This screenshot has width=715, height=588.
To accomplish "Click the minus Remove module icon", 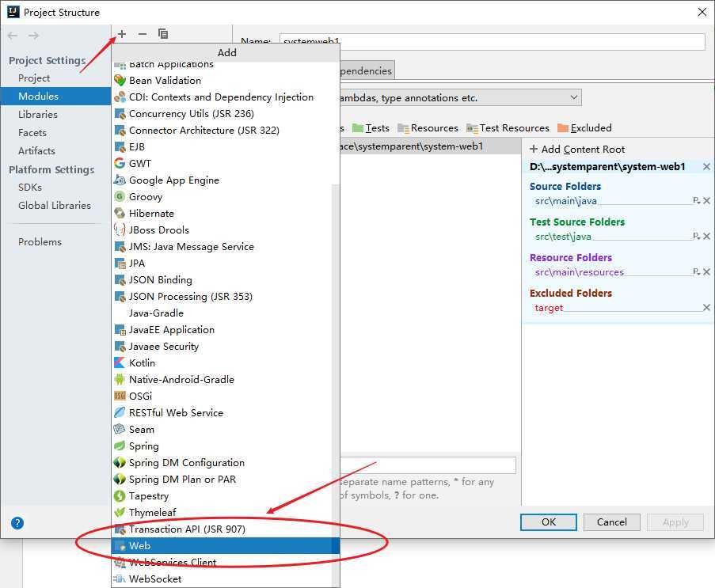I will tap(143, 34).
